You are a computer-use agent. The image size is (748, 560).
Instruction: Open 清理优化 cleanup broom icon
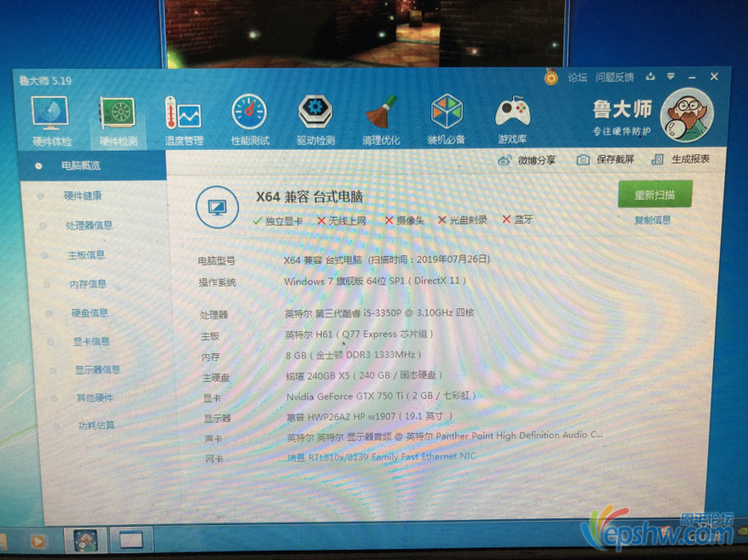coord(381,121)
